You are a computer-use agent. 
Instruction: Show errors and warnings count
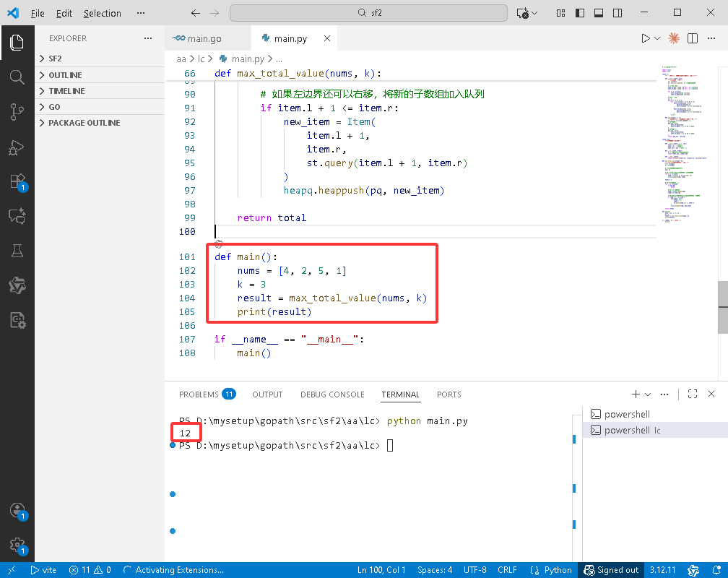point(90,570)
